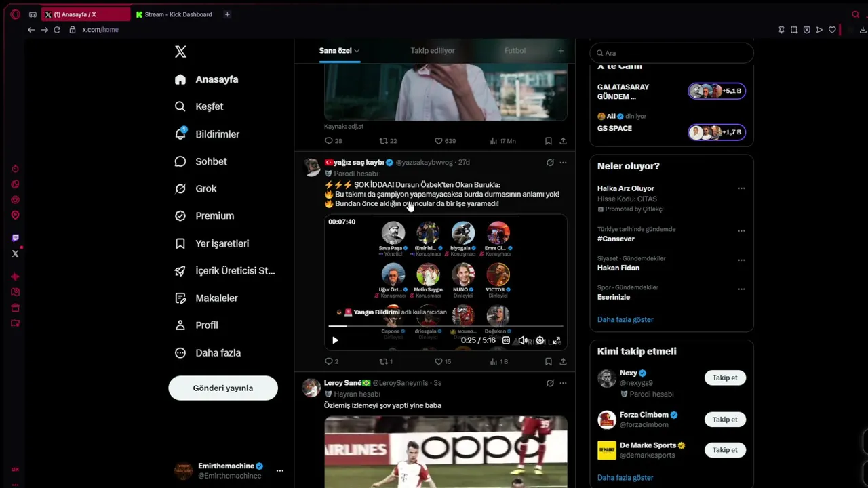Viewport: 868px width, 488px height.
Task: Open Grok actions on yağız saç kaybı post
Action: (550, 163)
